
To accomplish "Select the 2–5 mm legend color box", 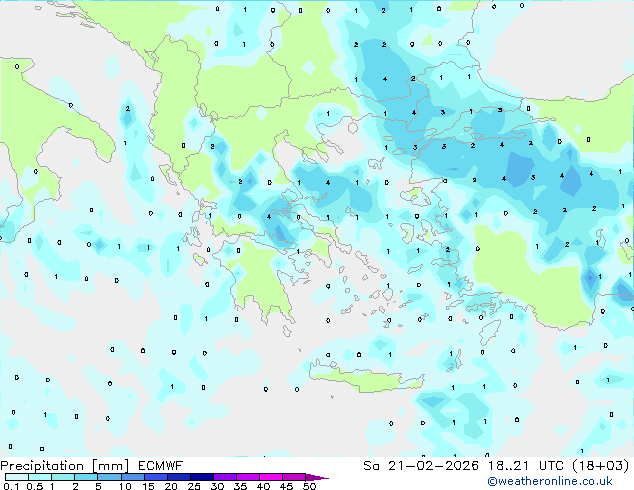I will point(86,477).
